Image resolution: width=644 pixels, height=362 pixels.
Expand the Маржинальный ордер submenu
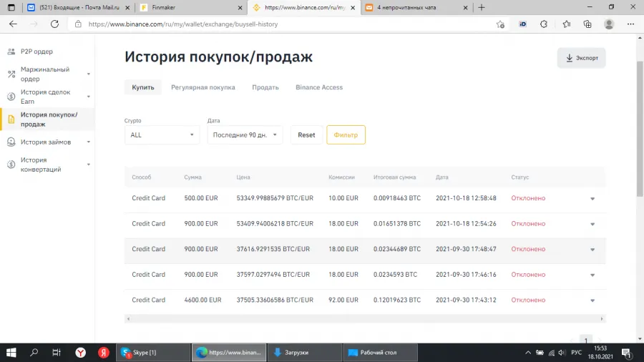88,74
